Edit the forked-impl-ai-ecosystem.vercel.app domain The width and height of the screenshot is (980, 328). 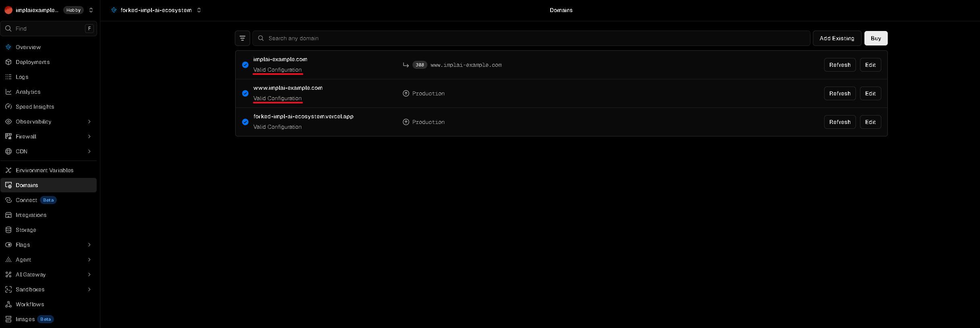(870, 122)
